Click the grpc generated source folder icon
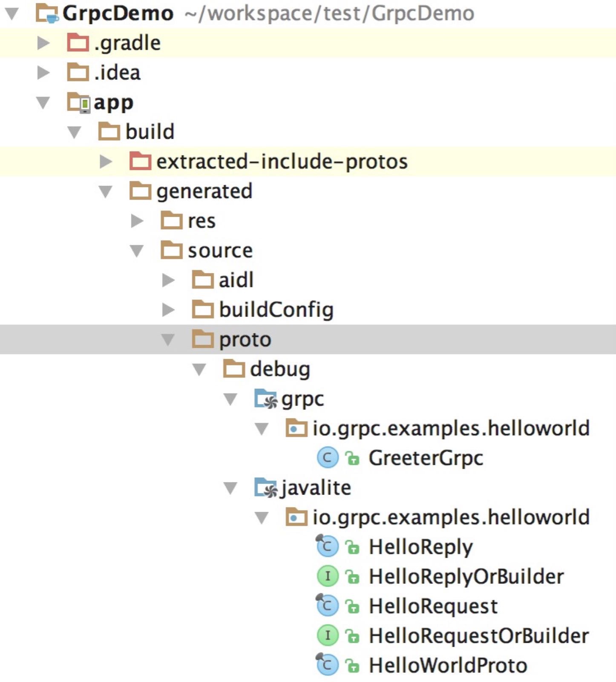This screenshot has width=616, height=682. point(266,399)
